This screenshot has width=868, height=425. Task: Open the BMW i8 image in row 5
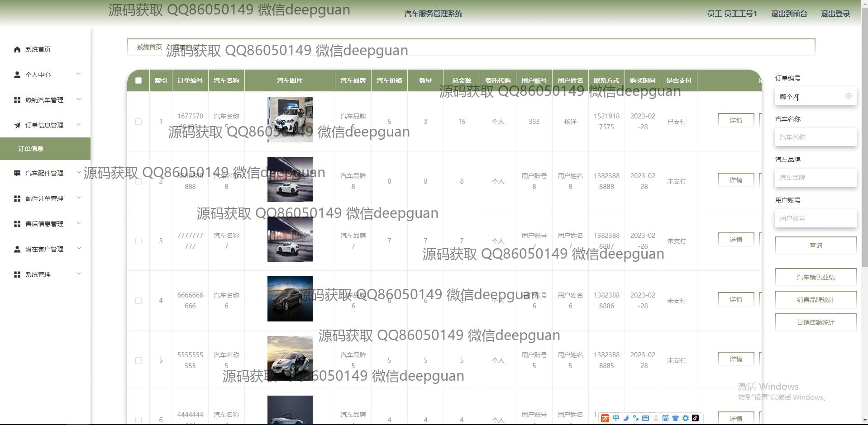[x=290, y=359]
